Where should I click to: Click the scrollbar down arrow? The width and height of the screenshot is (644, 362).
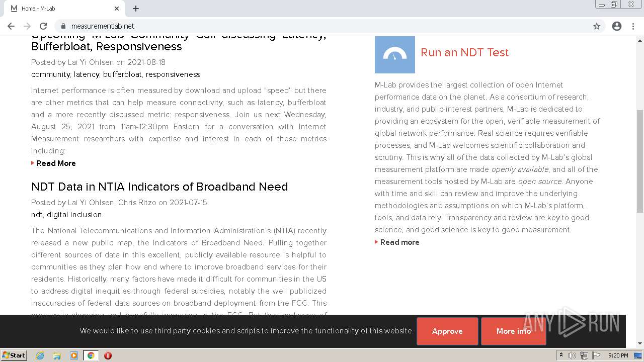pos(640,344)
